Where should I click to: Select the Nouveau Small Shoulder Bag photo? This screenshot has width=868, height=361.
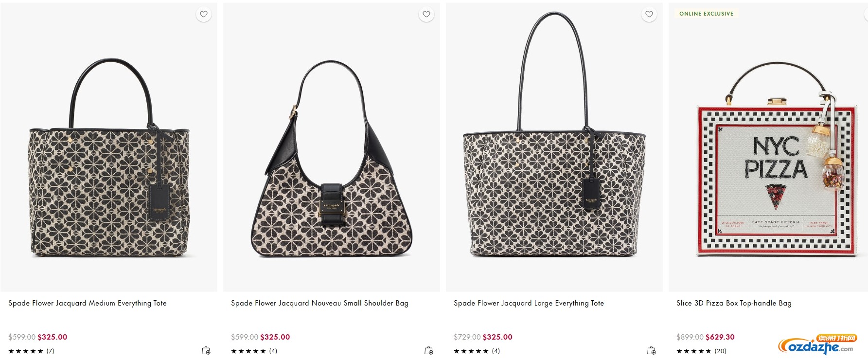click(332, 161)
